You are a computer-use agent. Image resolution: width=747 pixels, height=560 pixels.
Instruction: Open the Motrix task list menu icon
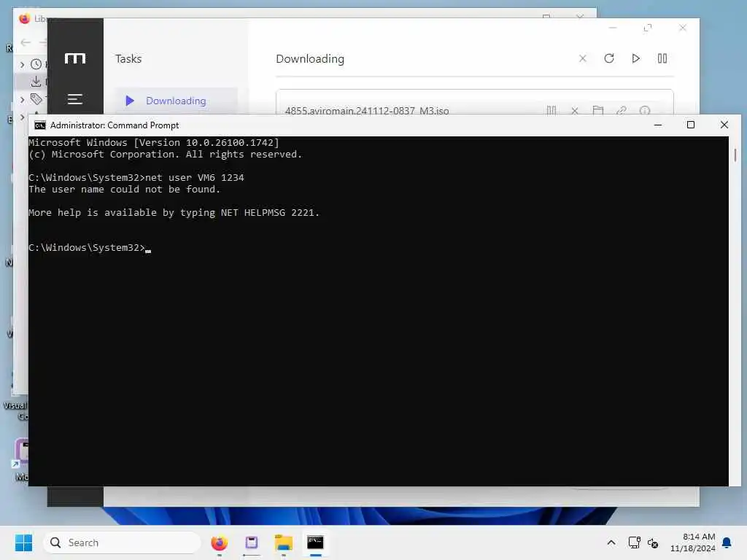click(75, 99)
